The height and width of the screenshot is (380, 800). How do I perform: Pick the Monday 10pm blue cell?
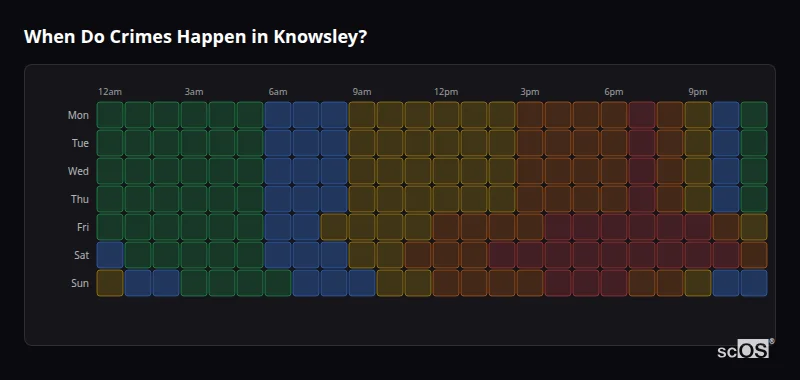pyautogui.click(x=726, y=115)
